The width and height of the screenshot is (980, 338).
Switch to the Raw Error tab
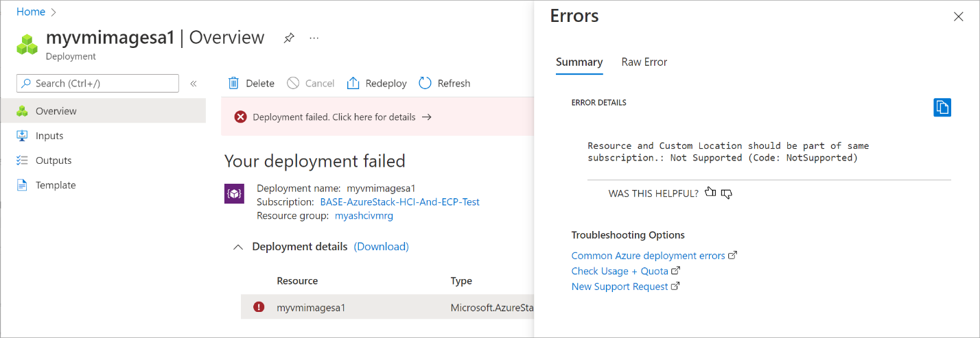[644, 62]
